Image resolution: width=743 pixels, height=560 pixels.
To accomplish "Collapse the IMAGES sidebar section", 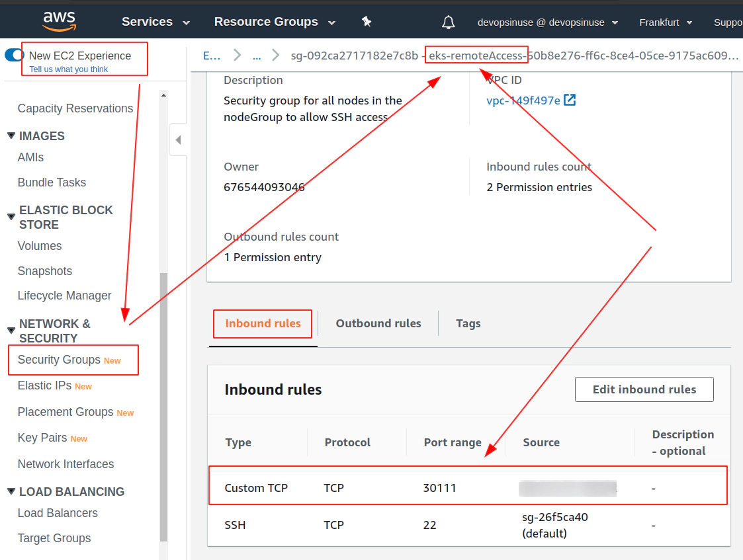I will coord(11,136).
